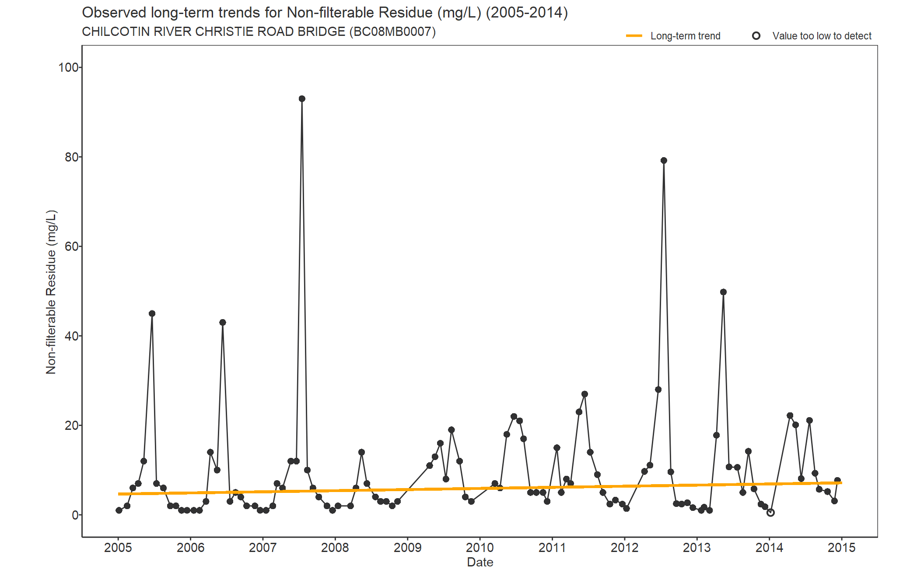Viewport: 924px width, 573px height.
Task: Click the x-axis label 2010
Action: 480,548
